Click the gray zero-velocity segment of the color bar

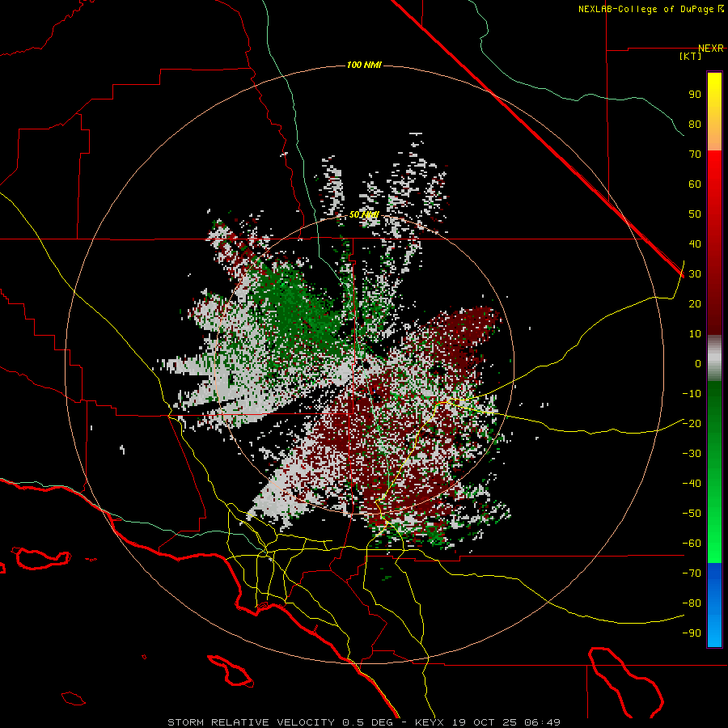pyautogui.click(x=714, y=358)
